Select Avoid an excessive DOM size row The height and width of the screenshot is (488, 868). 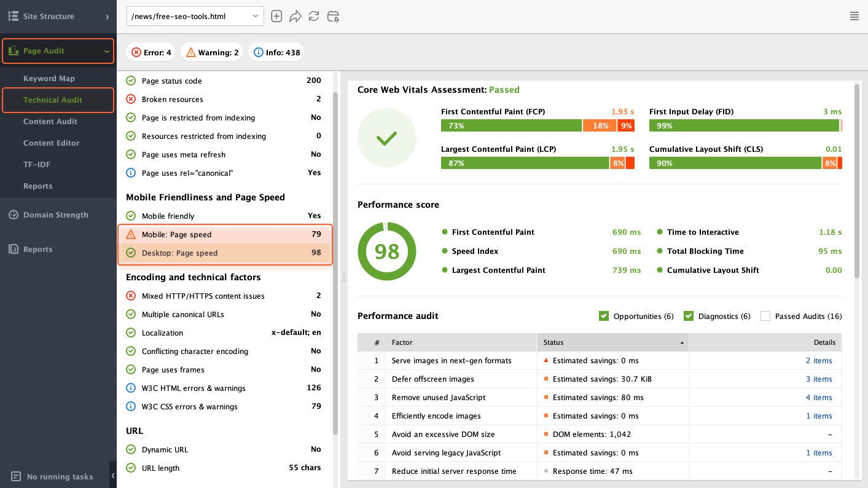600,435
